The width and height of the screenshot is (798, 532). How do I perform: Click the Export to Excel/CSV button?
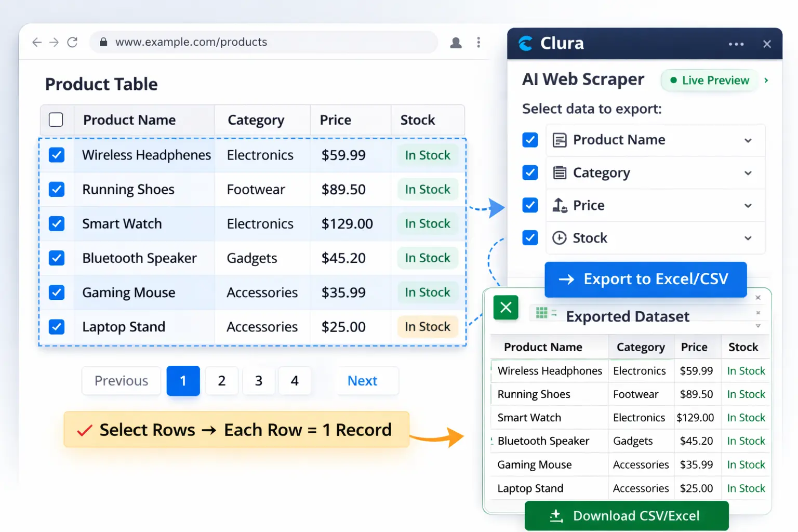[645, 279]
